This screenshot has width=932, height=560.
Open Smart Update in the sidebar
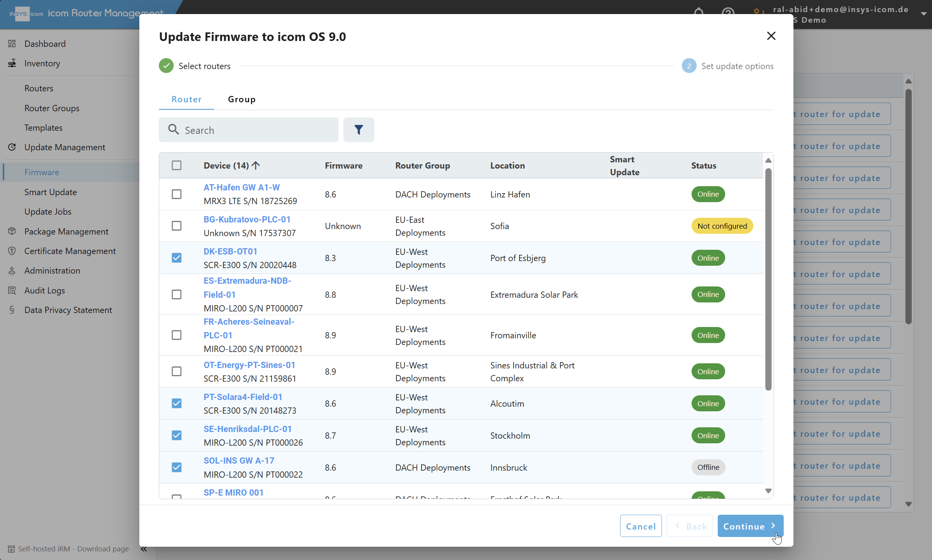click(x=51, y=192)
